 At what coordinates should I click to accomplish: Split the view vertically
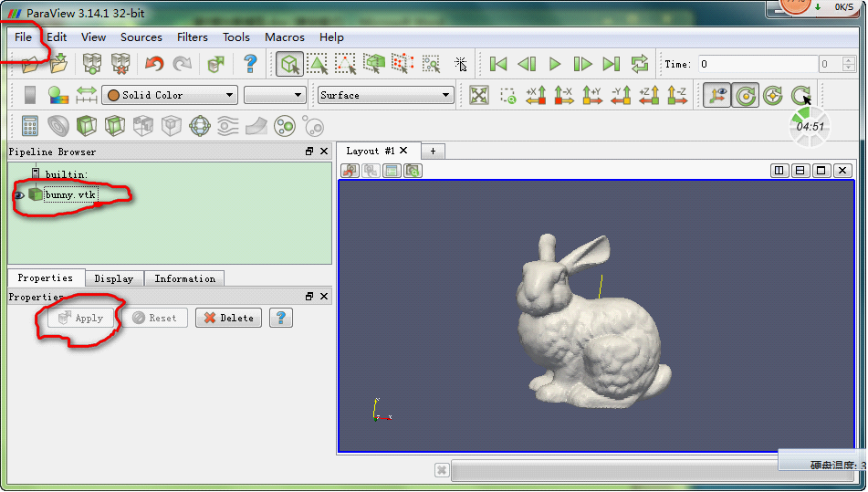pyautogui.click(x=800, y=170)
